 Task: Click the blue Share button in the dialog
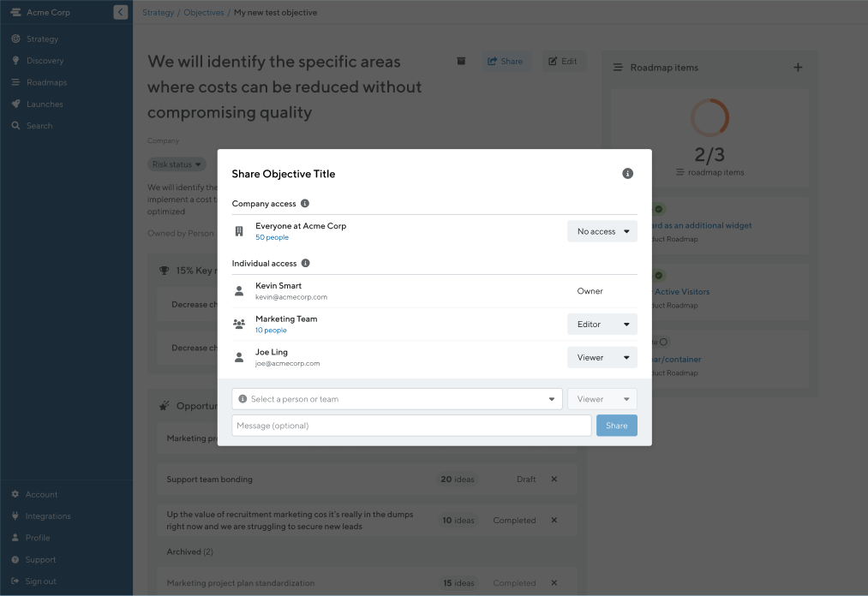pos(616,425)
